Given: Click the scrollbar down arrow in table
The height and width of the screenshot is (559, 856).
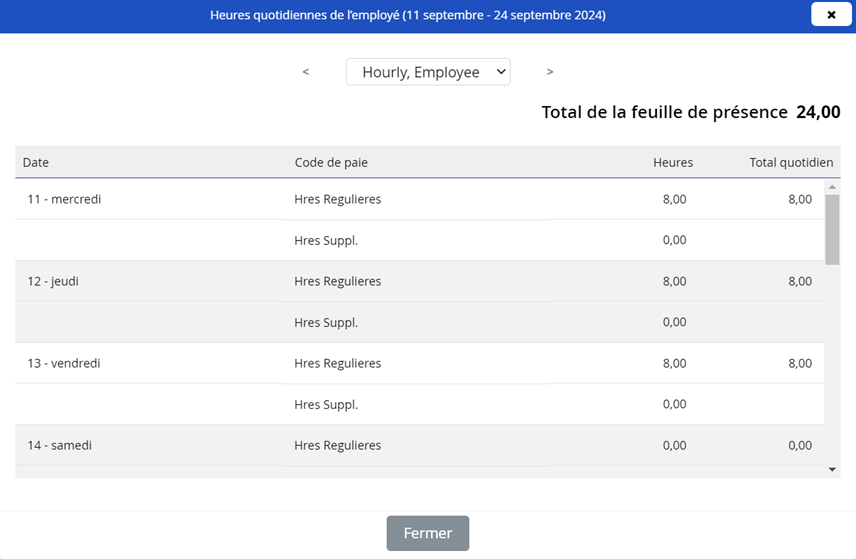Looking at the screenshot, I should tap(832, 469).
